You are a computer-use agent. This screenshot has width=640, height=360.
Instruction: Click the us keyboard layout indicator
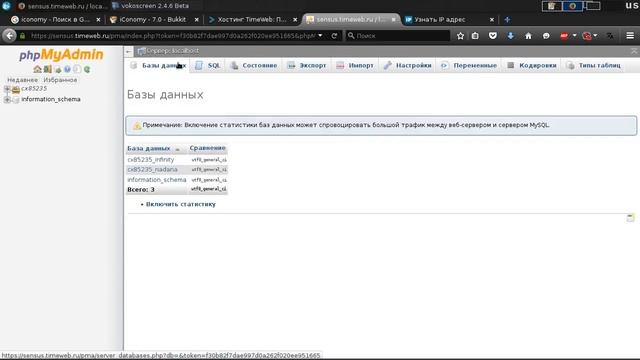pos(632,6)
